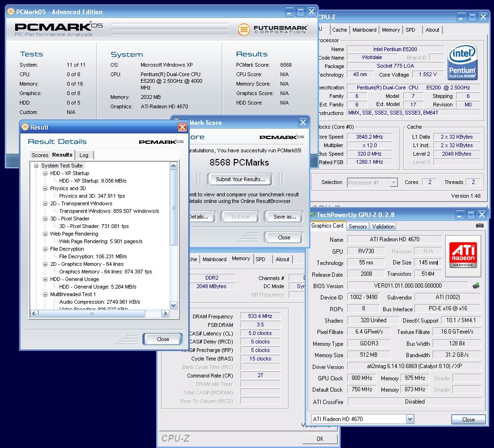Open the Mainboard tab in top CPU-Z

pyautogui.click(x=364, y=30)
